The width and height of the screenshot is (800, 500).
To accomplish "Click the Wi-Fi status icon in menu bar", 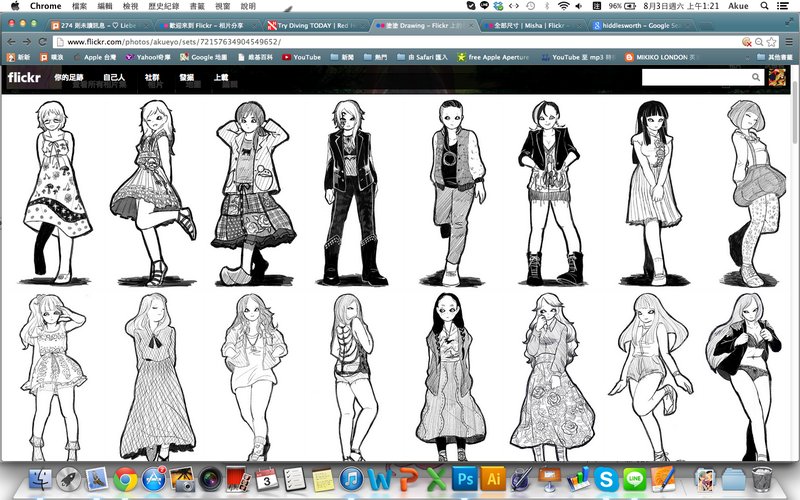I will [563, 6].
